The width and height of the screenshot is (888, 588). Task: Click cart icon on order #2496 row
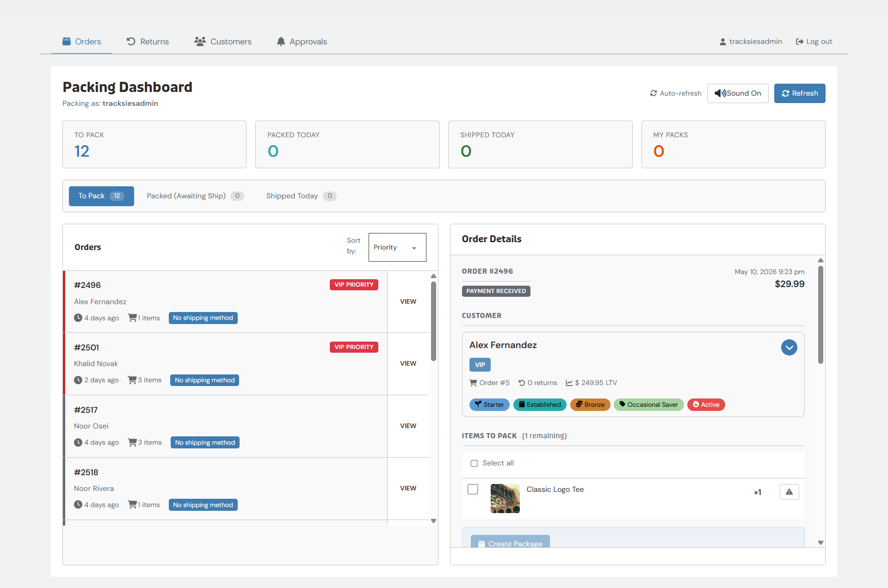pos(132,318)
